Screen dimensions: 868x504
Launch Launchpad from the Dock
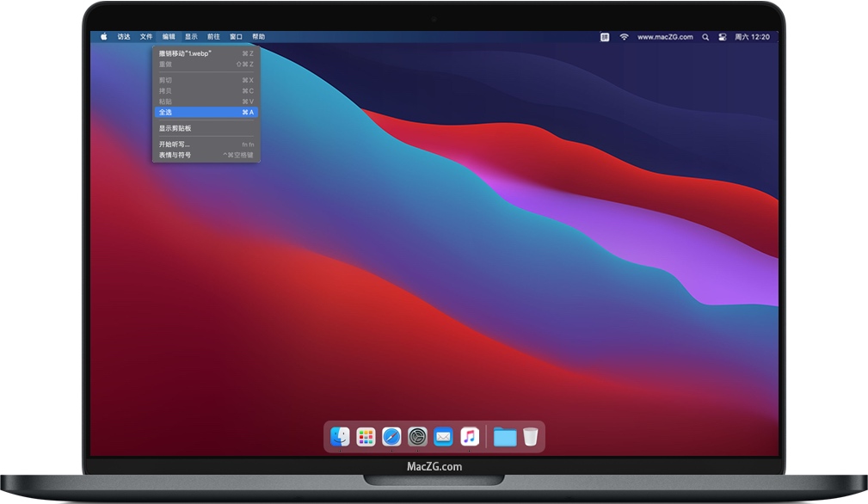366,437
